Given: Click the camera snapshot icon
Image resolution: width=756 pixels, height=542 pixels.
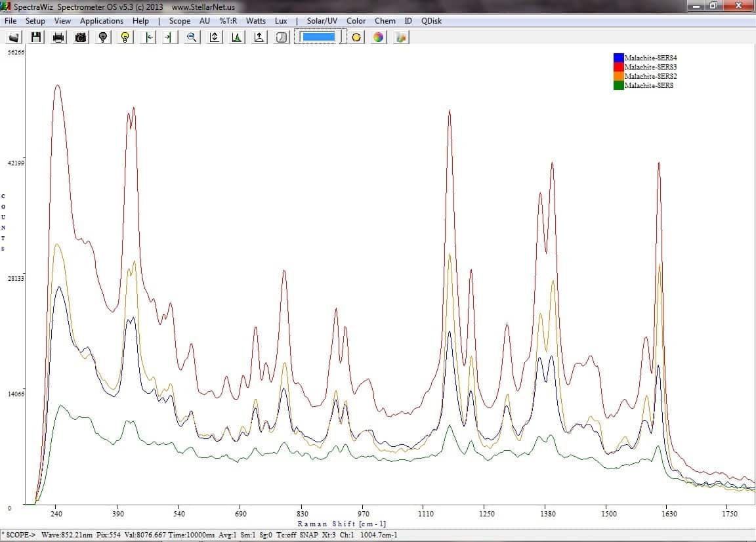Looking at the screenshot, I should click(81, 37).
